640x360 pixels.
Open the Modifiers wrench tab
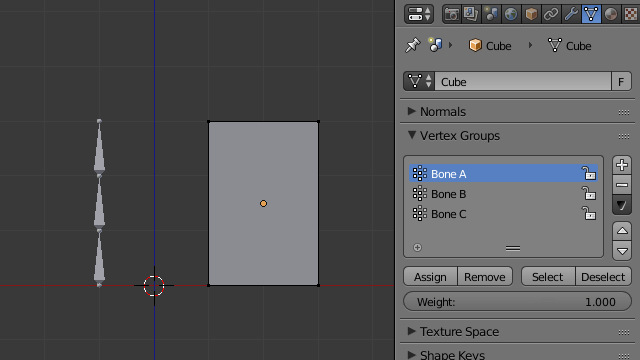click(571, 14)
